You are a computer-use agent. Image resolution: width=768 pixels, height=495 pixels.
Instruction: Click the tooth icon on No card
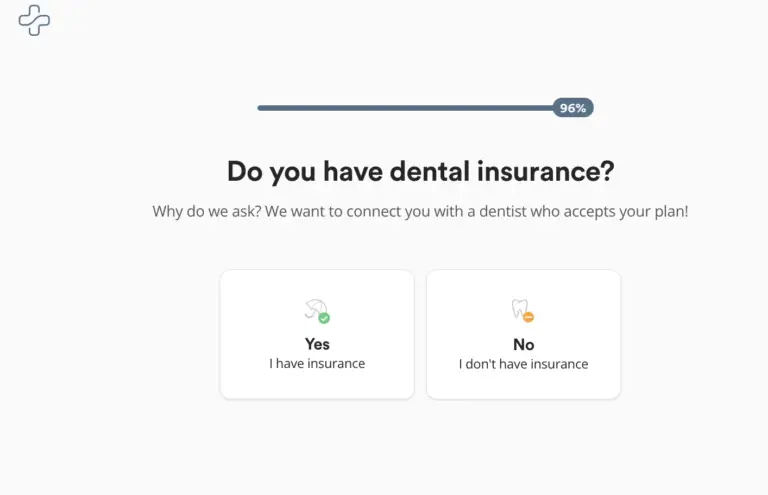519,308
